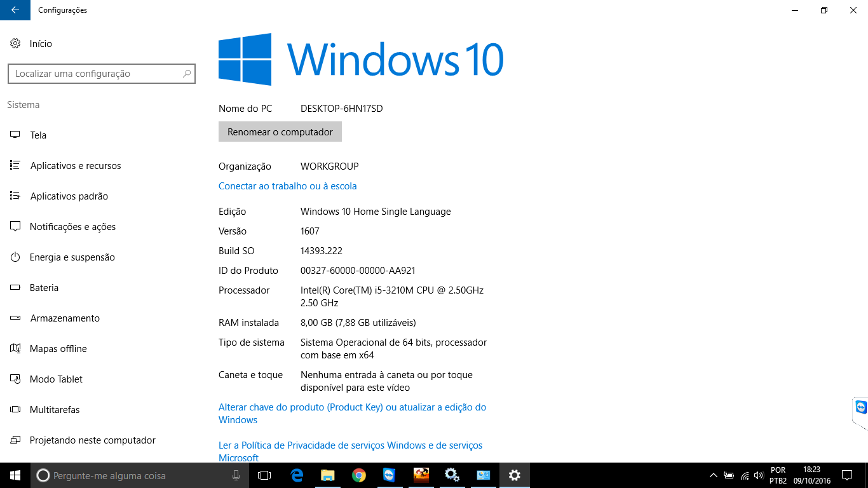868x488 pixels.
Task: Click the search magnifier icon in settings box
Action: [187, 74]
